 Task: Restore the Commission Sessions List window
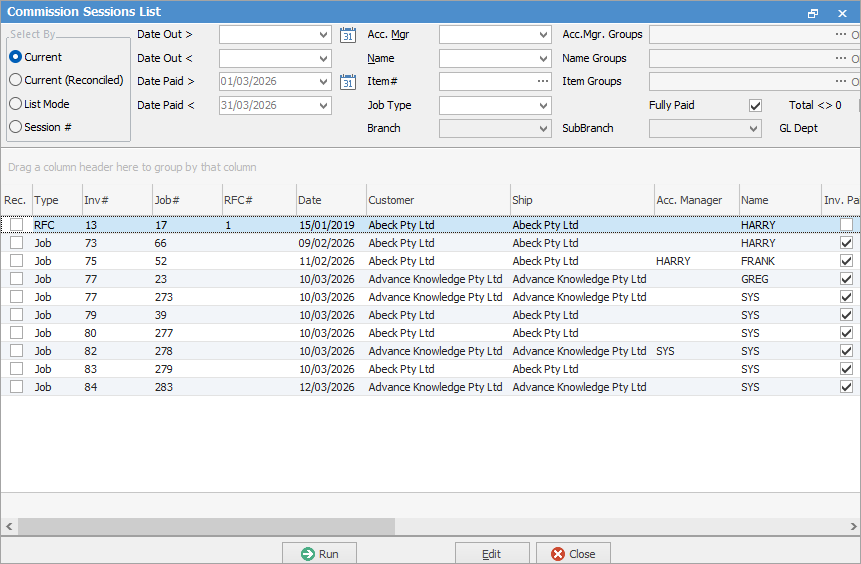[x=813, y=13]
